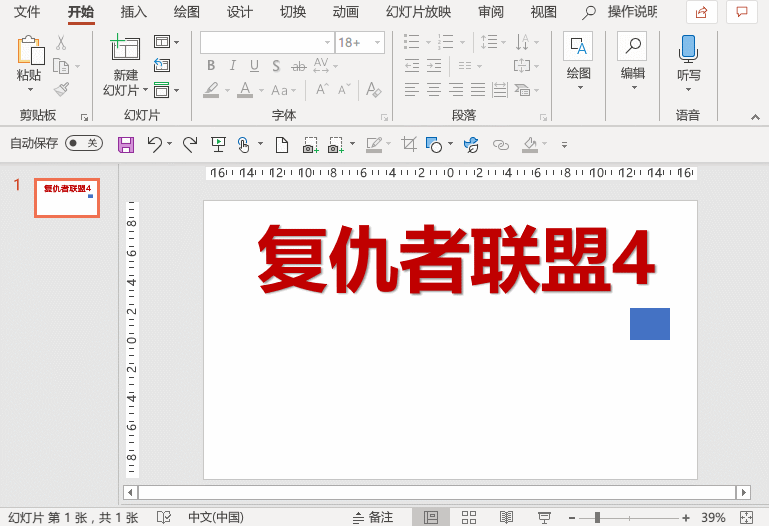Switch to the 幻灯片放映 Slide Show tab
This screenshot has height=526, width=769.
click(x=418, y=12)
